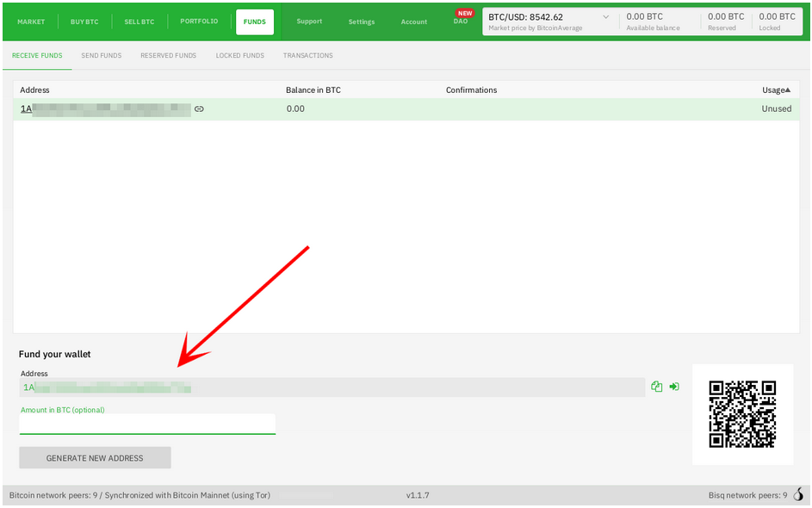Click the green fund-from-external-wallet arrow icon
Screen dimensions: 812x508
pos(674,387)
